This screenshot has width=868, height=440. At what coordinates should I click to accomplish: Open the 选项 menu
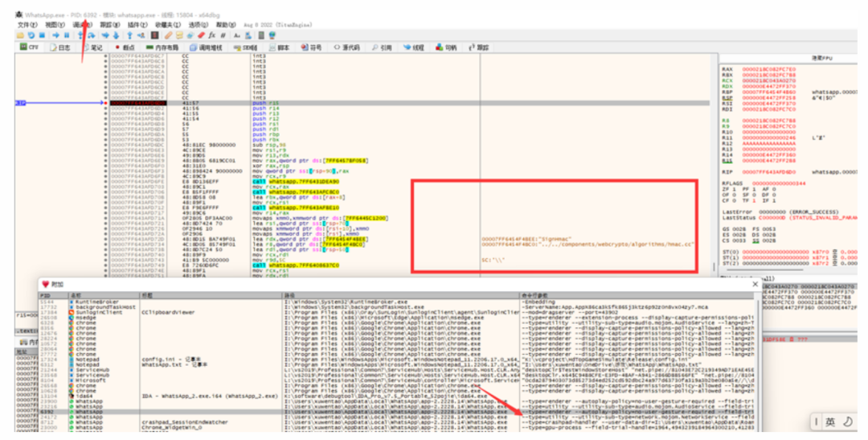(198, 25)
